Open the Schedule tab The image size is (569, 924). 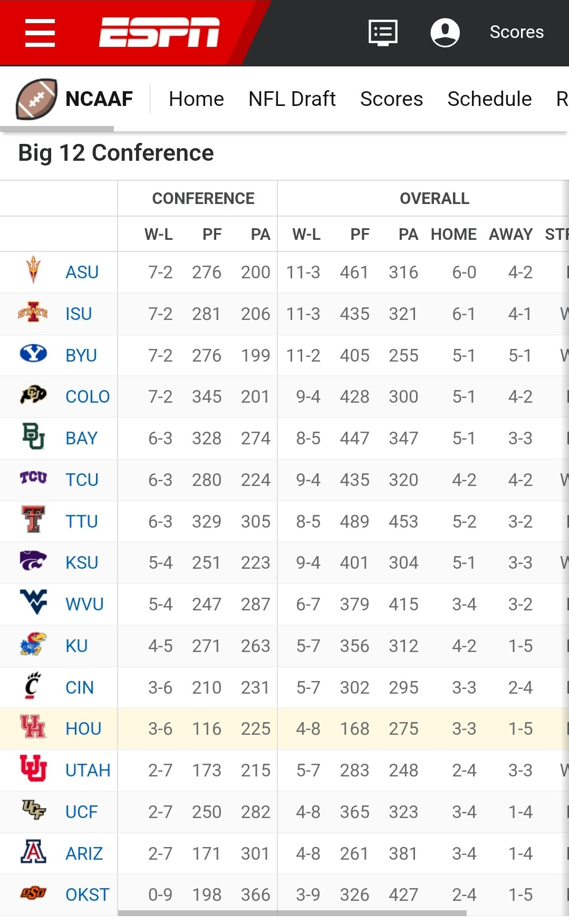pyautogui.click(x=489, y=99)
